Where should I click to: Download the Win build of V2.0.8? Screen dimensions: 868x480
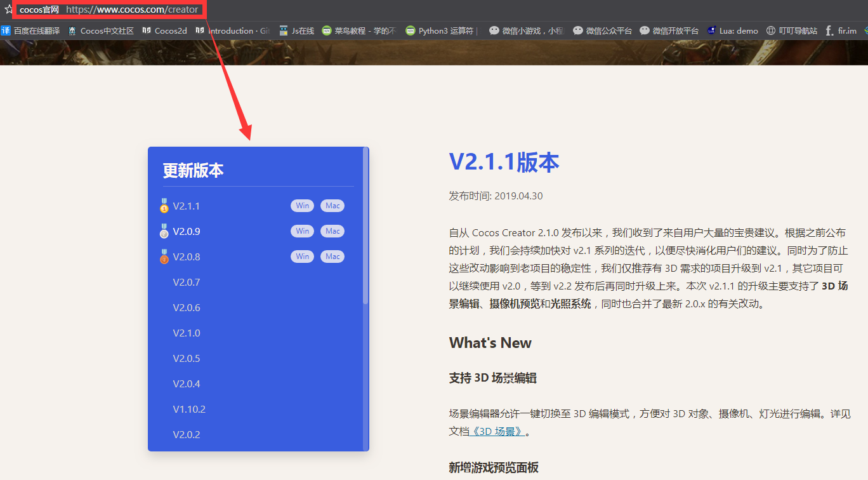pyautogui.click(x=303, y=257)
